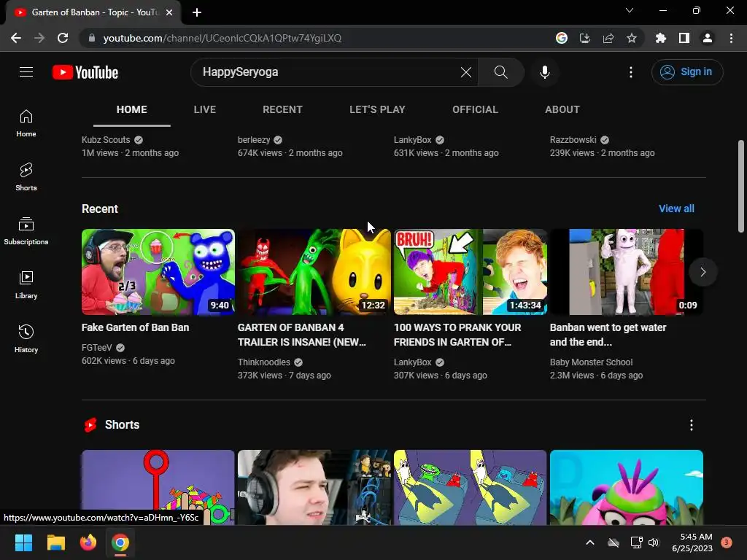Open the Short with red ring thumbnail
This screenshot has width=747, height=560.
coord(158,487)
